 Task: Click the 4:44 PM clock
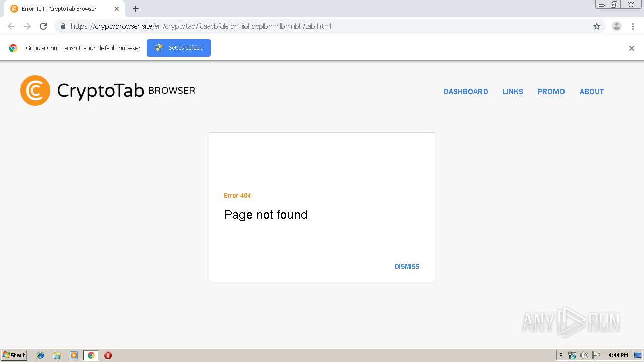point(618,355)
